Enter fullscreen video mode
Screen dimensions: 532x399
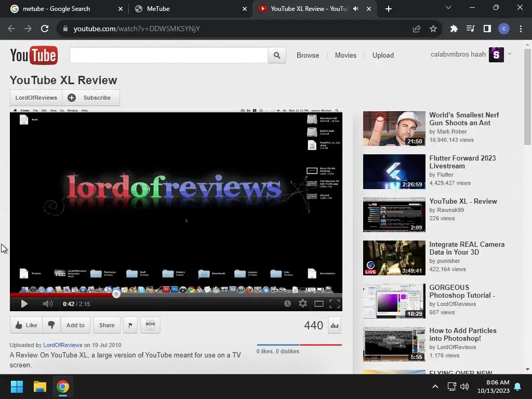[x=335, y=303]
